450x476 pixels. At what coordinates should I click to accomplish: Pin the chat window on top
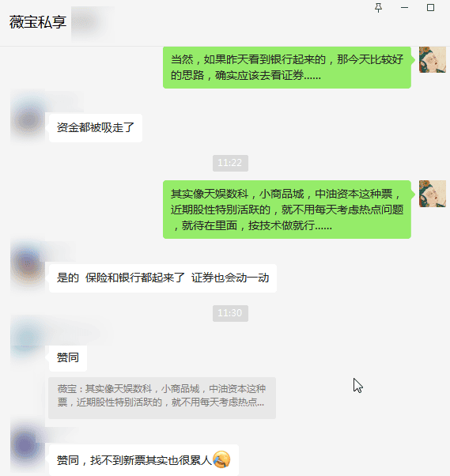[378, 8]
